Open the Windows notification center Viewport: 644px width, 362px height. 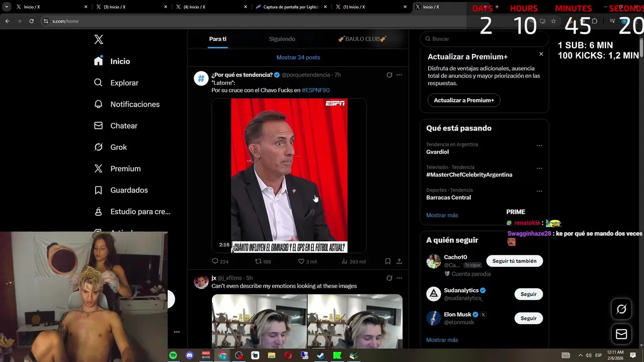[x=633, y=355]
